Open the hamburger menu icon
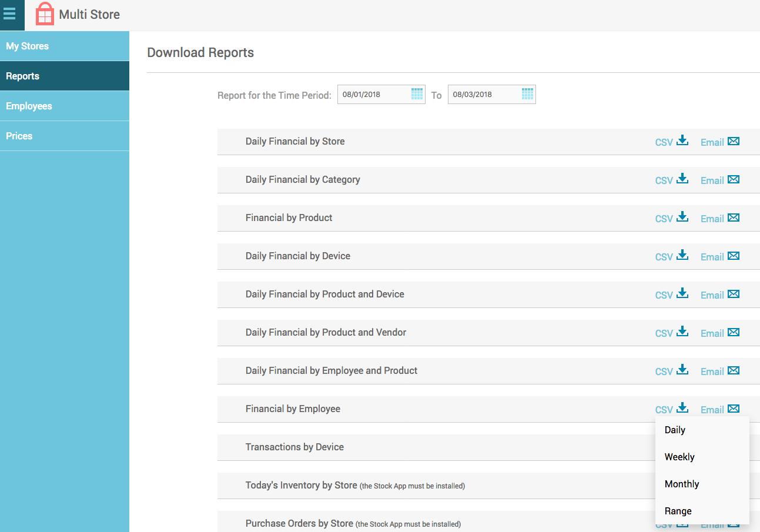The image size is (760, 532). 9,14
